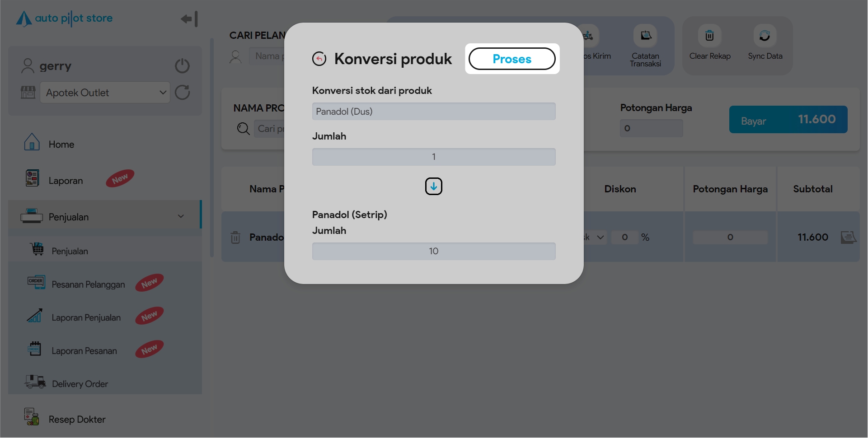This screenshot has width=868, height=438.
Task: Click the down arrow conversion icon
Action: coord(433,186)
